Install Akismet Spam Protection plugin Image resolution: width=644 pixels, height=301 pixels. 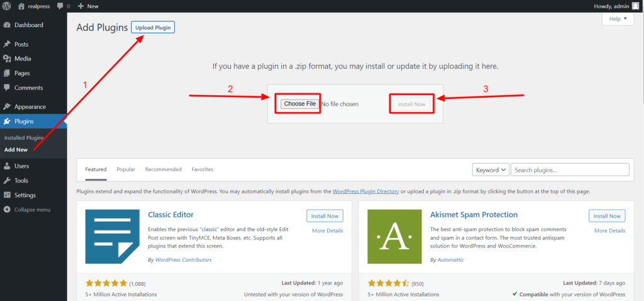(x=607, y=216)
